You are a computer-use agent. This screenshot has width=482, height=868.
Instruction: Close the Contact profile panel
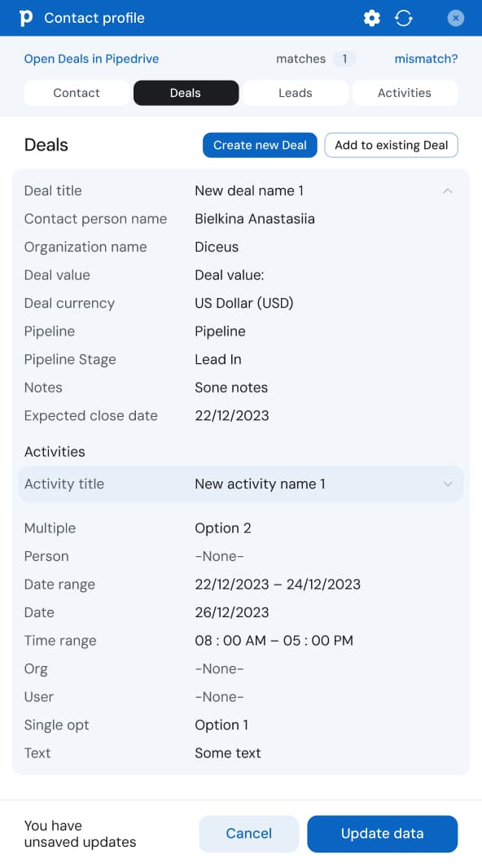point(455,18)
